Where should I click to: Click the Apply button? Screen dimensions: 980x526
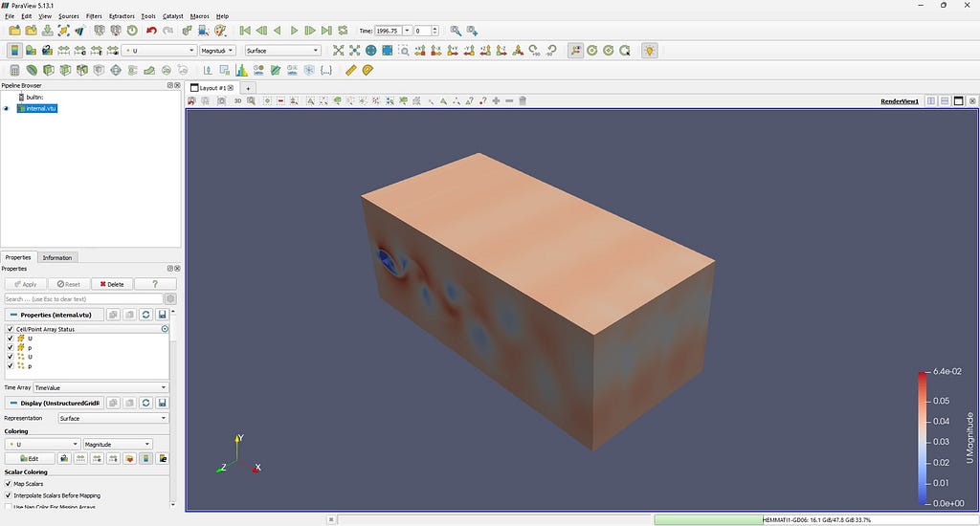click(x=26, y=284)
